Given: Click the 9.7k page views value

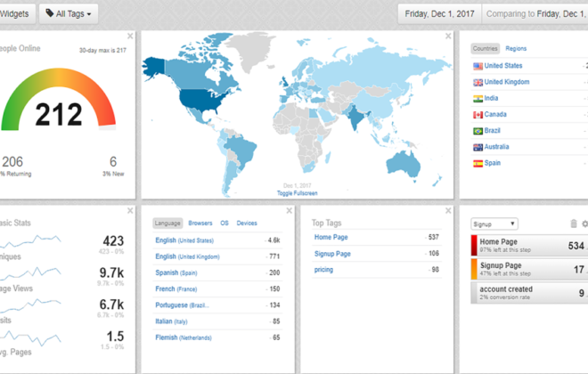Looking at the screenshot, I should point(111,272).
